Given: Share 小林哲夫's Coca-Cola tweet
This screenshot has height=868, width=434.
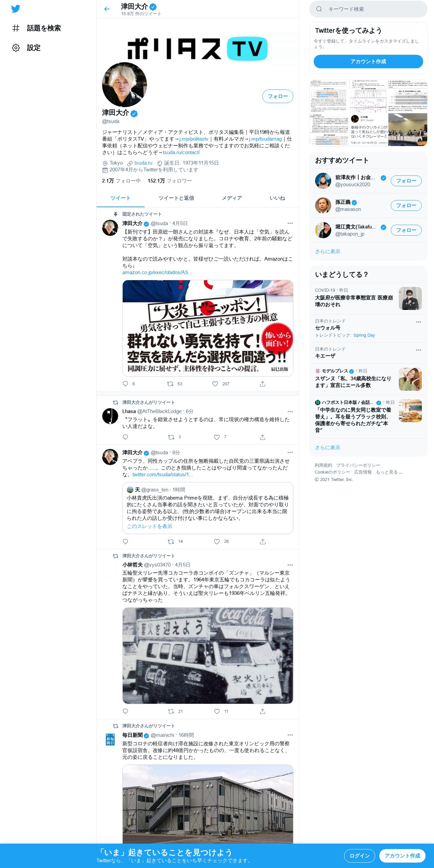Looking at the screenshot, I should 263,711.
